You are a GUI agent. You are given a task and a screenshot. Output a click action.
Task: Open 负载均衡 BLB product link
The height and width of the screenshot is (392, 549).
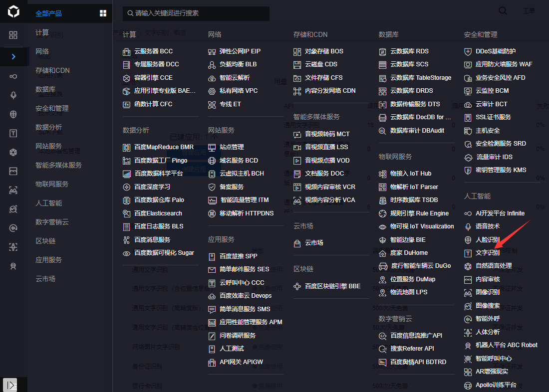click(238, 64)
